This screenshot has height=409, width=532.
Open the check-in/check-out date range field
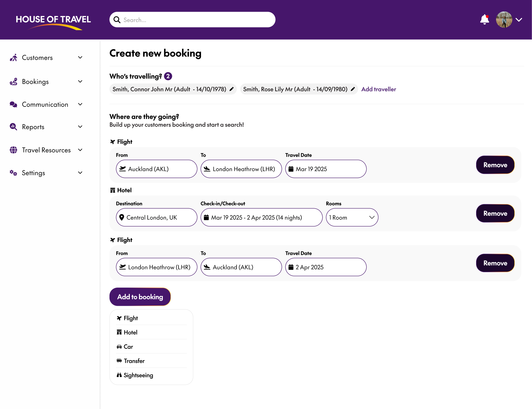(262, 217)
